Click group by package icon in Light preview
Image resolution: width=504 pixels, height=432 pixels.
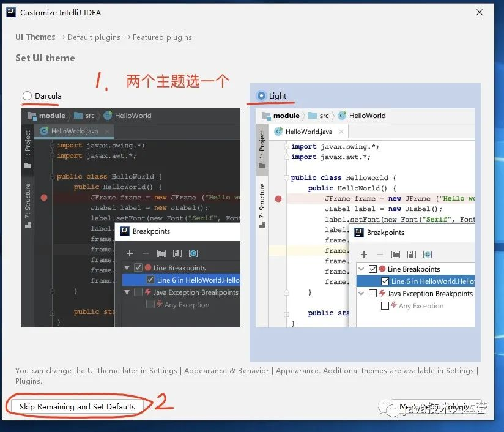(x=396, y=255)
